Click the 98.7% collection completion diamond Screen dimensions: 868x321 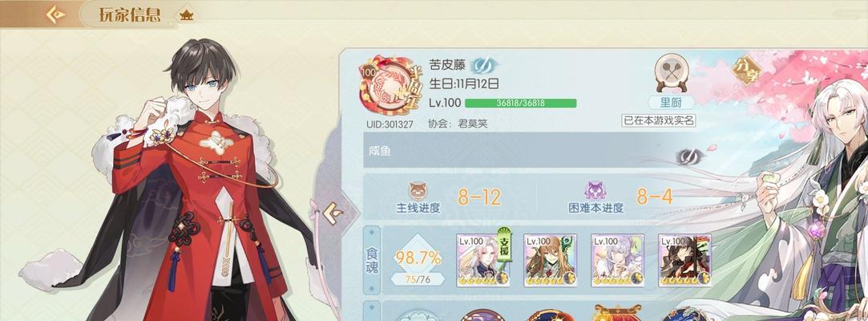coord(418,259)
